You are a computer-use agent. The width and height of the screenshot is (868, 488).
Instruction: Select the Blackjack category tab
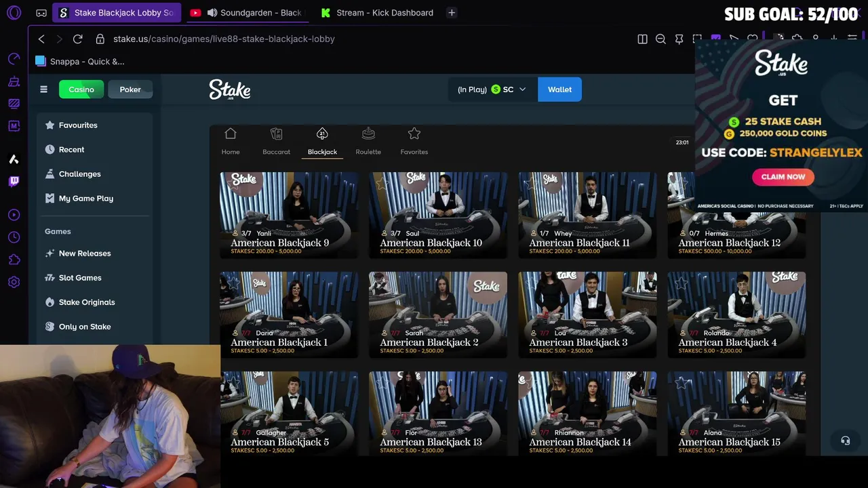(x=322, y=142)
